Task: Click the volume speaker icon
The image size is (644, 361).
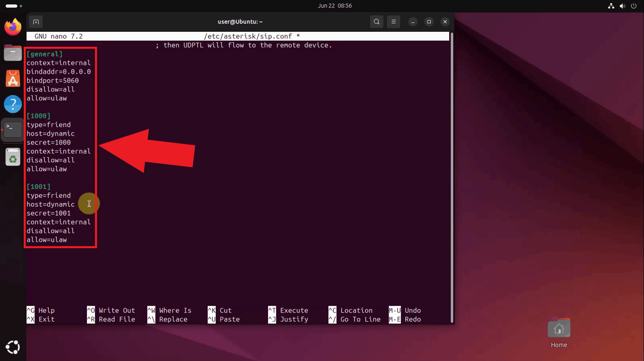Action: coord(622,6)
